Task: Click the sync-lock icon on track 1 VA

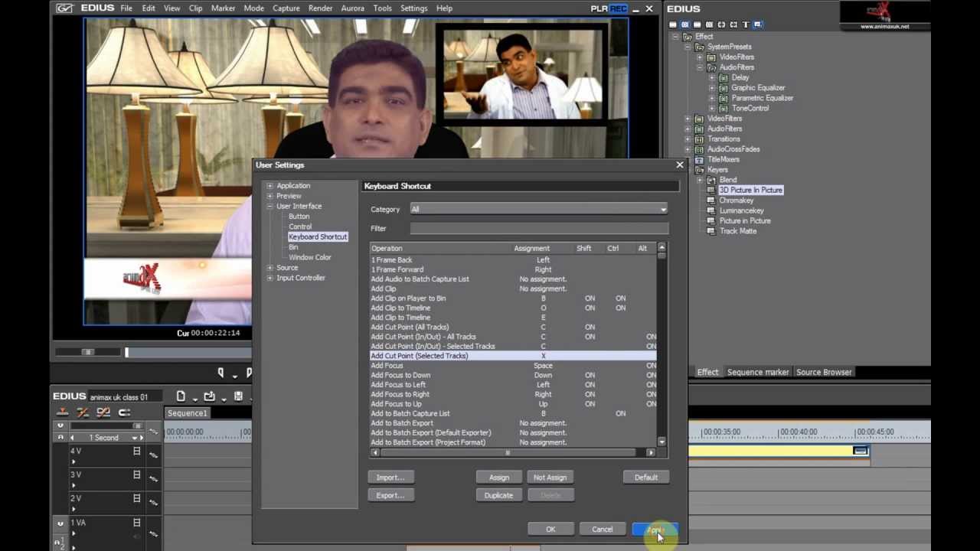Action: click(x=153, y=533)
